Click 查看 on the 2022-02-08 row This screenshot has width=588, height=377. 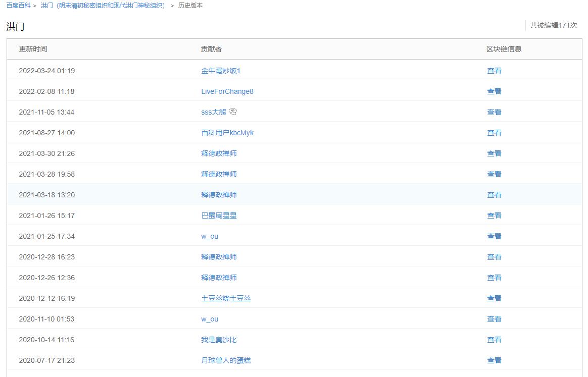coord(494,91)
